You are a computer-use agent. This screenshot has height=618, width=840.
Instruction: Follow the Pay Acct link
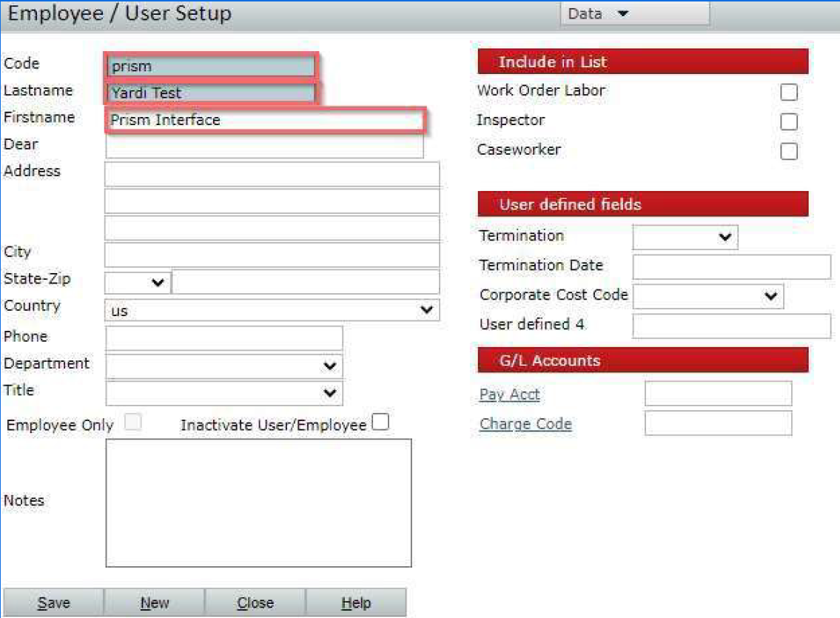(x=509, y=394)
